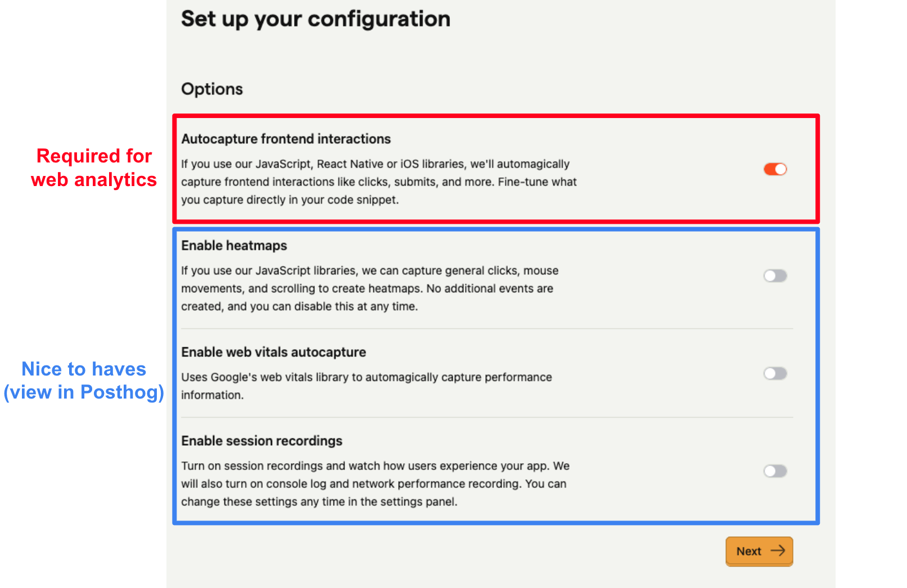Click the red 'Required for web analytics' annotation
The height and width of the screenshot is (588, 907).
(x=94, y=168)
